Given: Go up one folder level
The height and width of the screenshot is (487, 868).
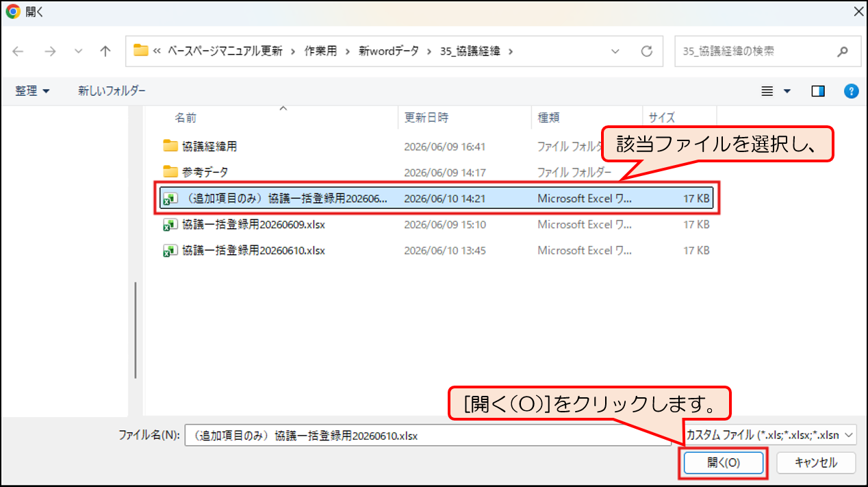Looking at the screenshot, I should click(x=105, y=51).
